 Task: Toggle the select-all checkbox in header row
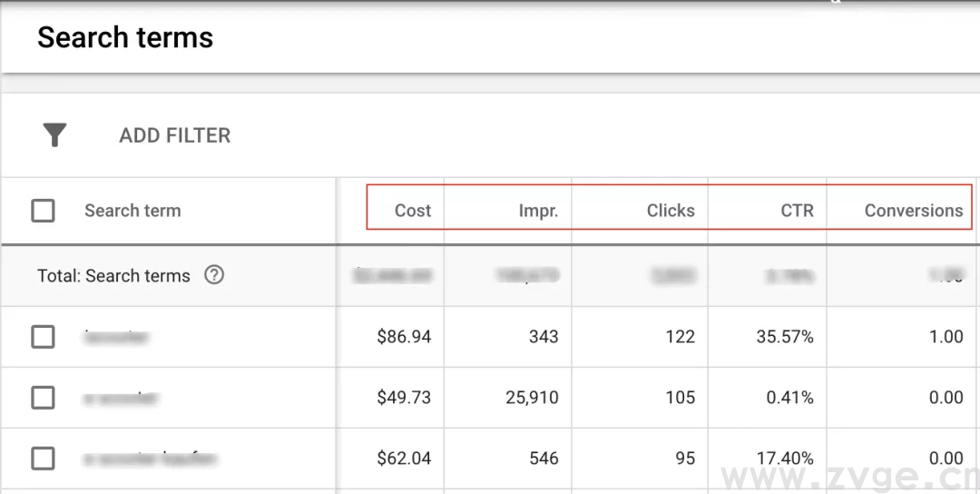click(x=43, y=211)
